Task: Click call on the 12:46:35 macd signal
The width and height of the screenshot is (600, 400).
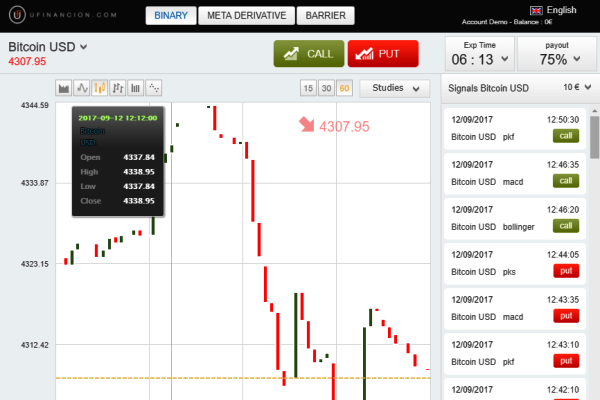Action: pyautogui.click(x=566, y=181)
